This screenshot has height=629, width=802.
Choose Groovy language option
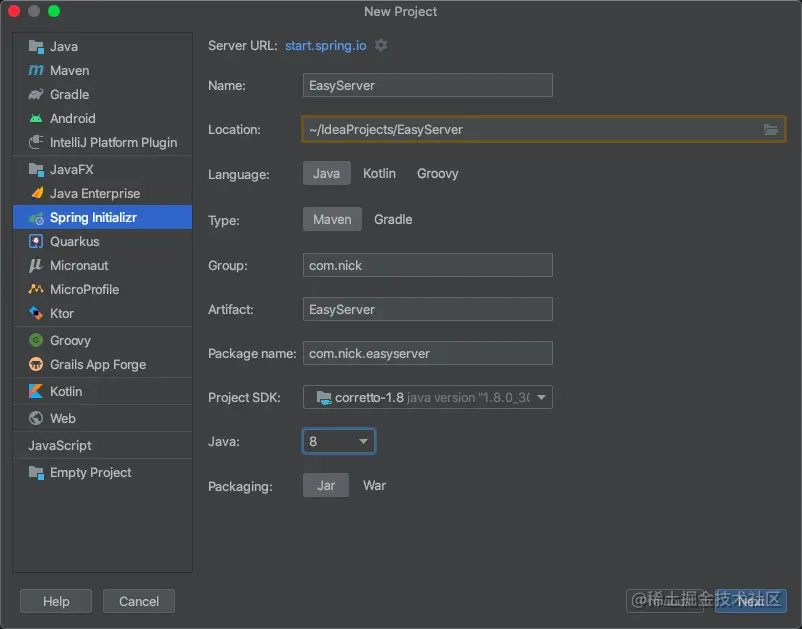point(437,174)
